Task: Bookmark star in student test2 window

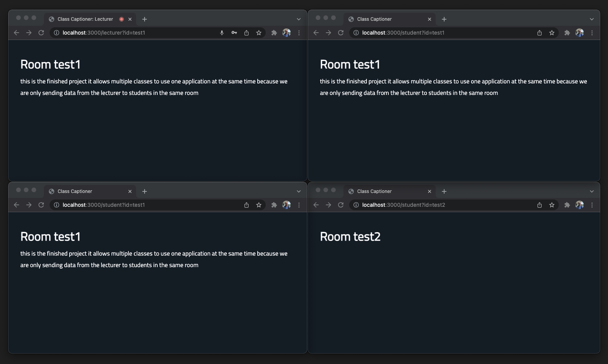Action: 552,205
